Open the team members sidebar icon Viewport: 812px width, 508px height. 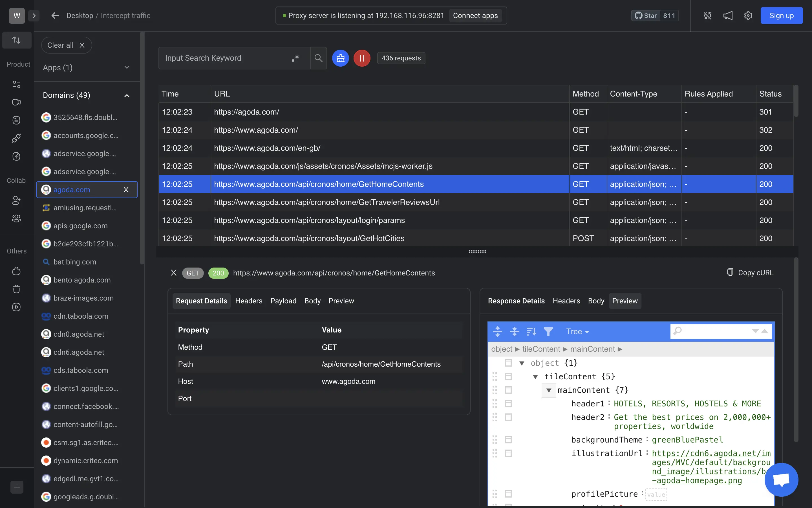click(x=16, y=218)
